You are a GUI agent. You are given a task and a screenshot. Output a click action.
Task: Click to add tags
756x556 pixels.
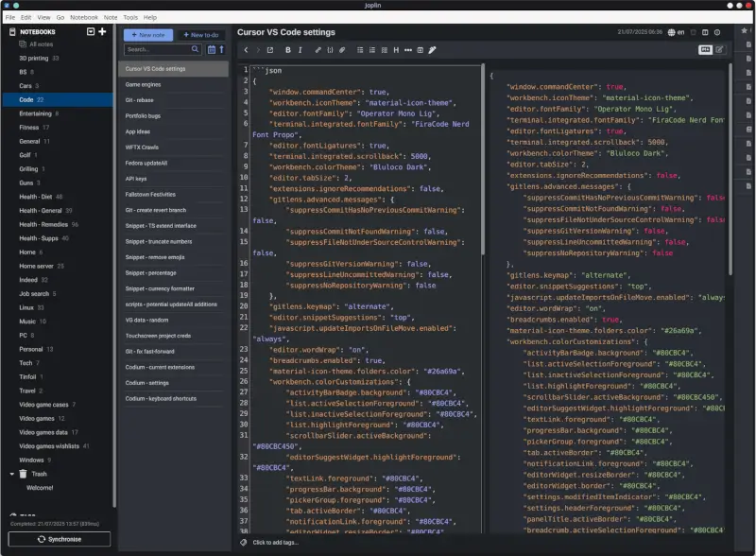point(275,543)
